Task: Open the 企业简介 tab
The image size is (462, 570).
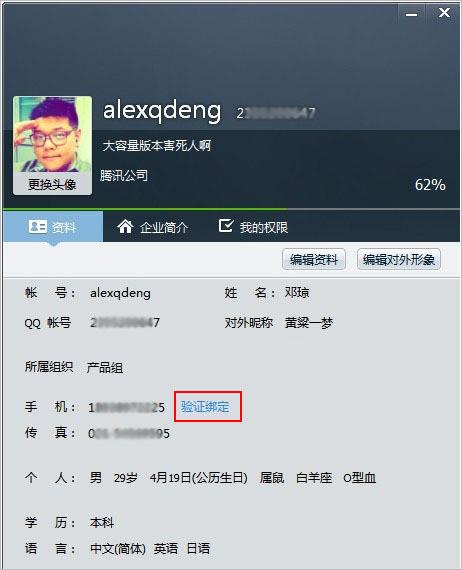Action: coord(153,227)
